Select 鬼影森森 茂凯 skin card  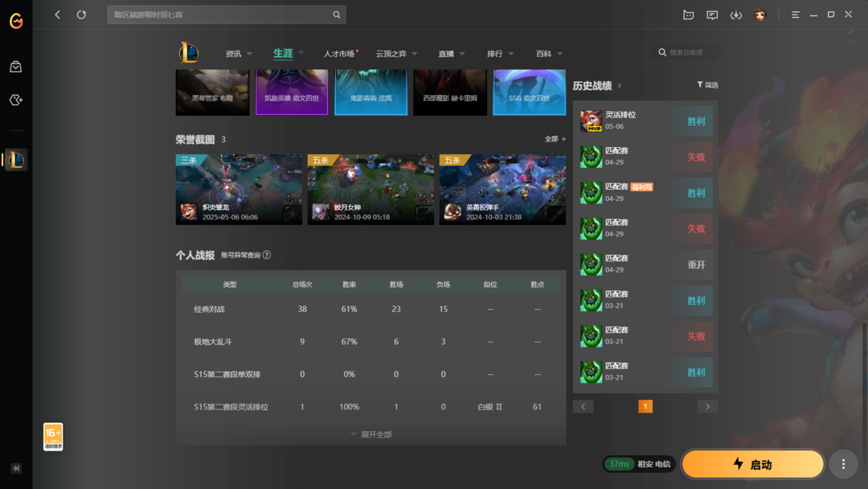point(371,92)
